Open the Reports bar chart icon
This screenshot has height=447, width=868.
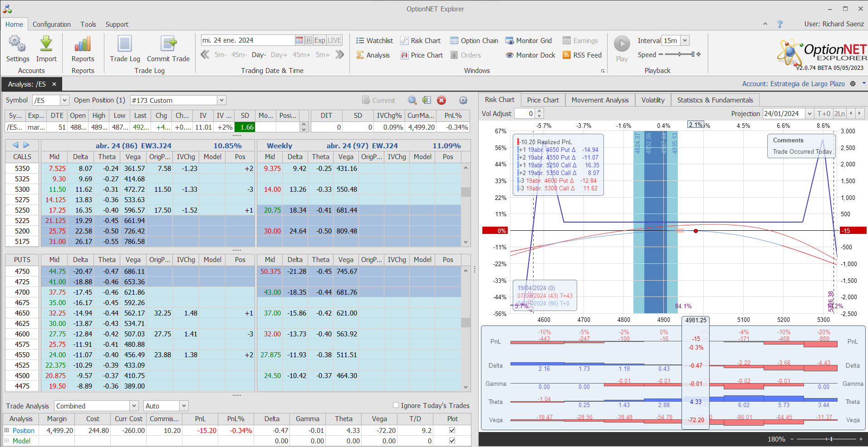[83, 44]
